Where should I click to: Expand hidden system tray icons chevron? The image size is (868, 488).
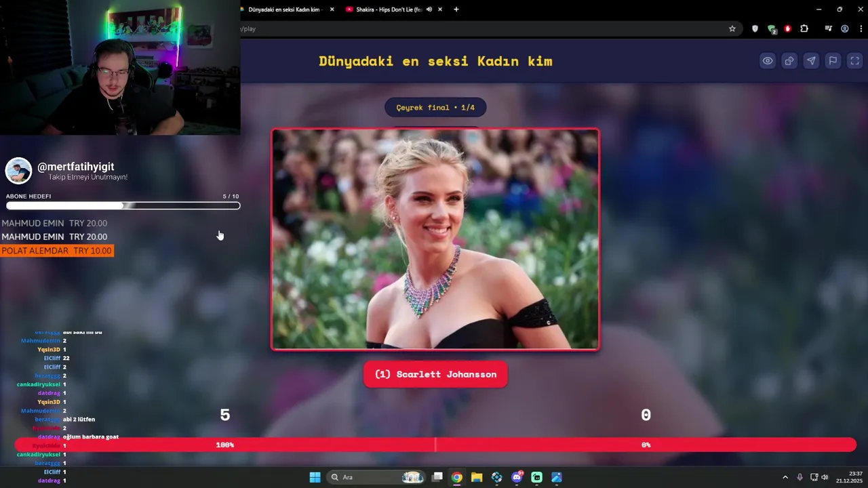tap(785, 477)
